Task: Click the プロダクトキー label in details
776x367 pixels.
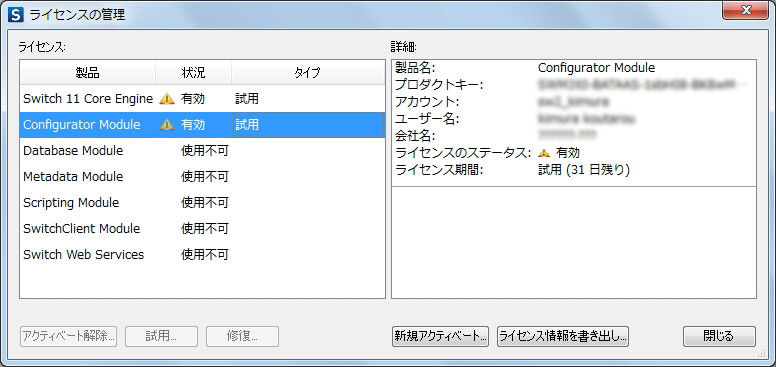Action: [x=439, y=85]
